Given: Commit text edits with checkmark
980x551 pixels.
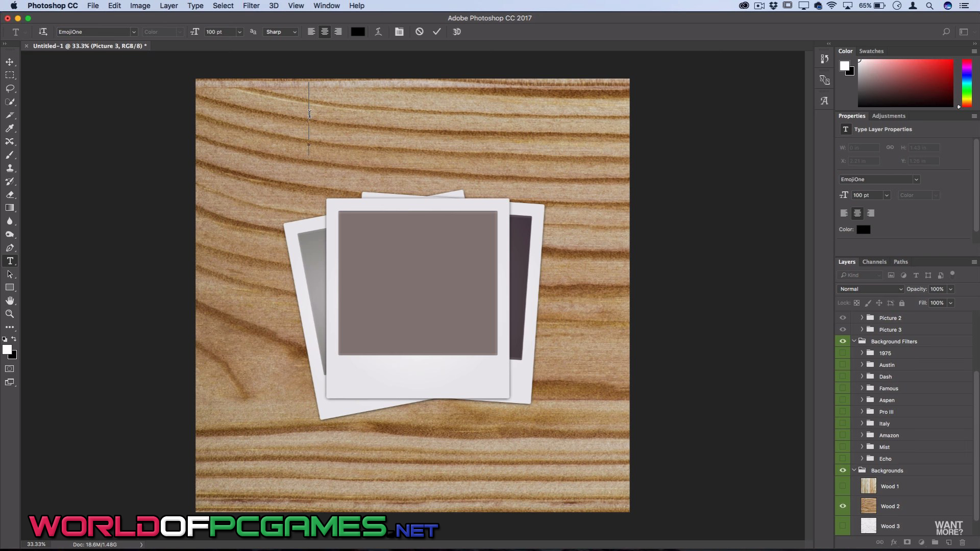Looking at the screenshot, I should 437,32.
